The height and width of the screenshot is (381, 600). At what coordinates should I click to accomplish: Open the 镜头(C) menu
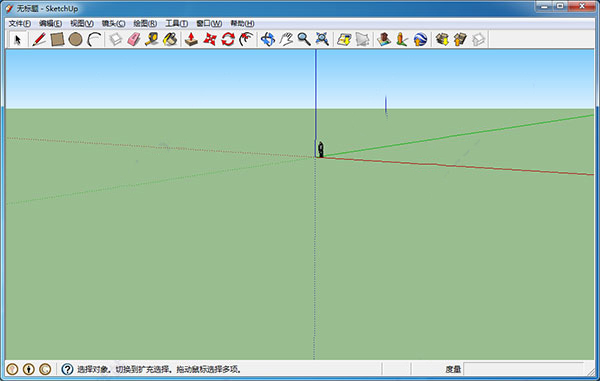click(x=113, y=24)
